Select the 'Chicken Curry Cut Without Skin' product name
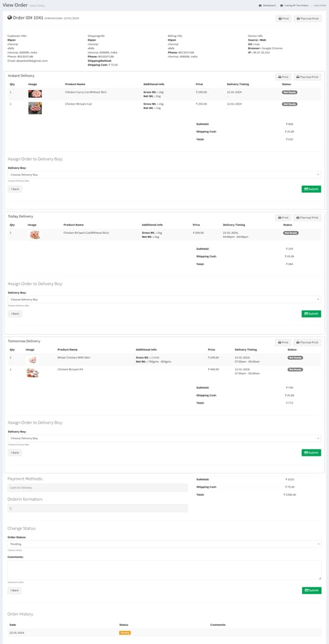329x644 pixels. pos(86,92)
